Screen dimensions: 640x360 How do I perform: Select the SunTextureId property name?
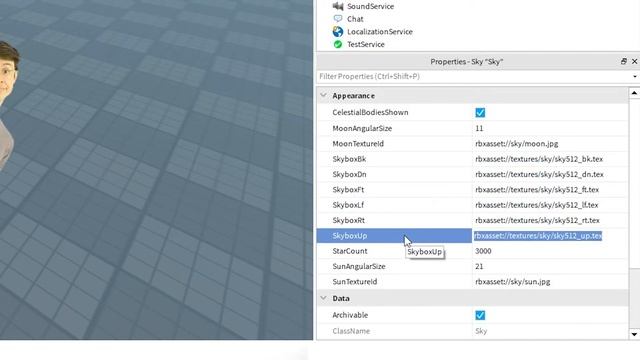coord(355,282)
